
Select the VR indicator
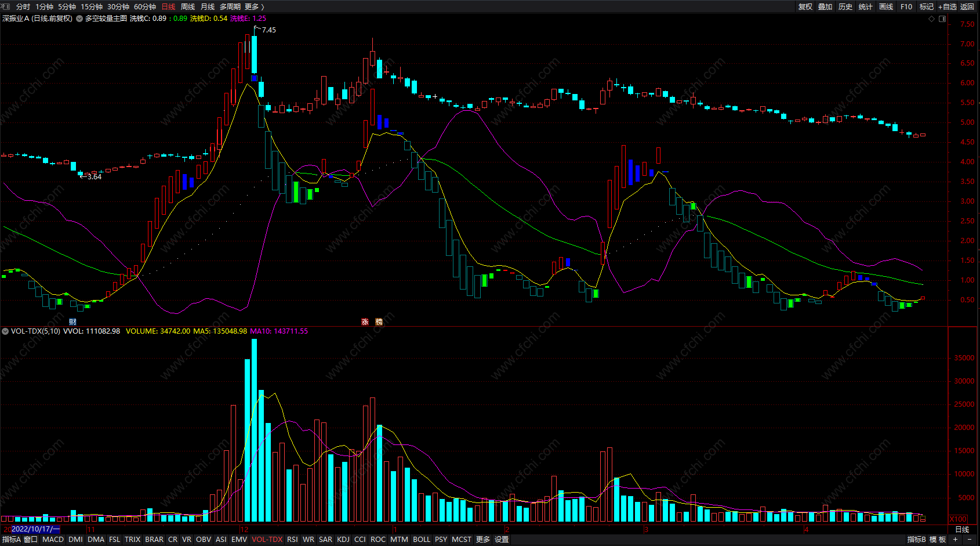(187, 540)
